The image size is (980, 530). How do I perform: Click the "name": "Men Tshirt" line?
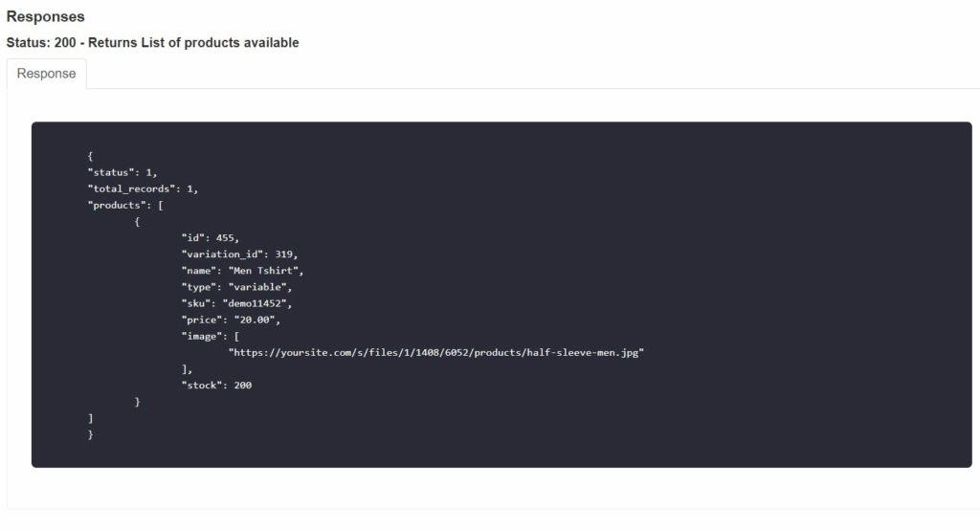pyautogui.click(x=242, y=271)
